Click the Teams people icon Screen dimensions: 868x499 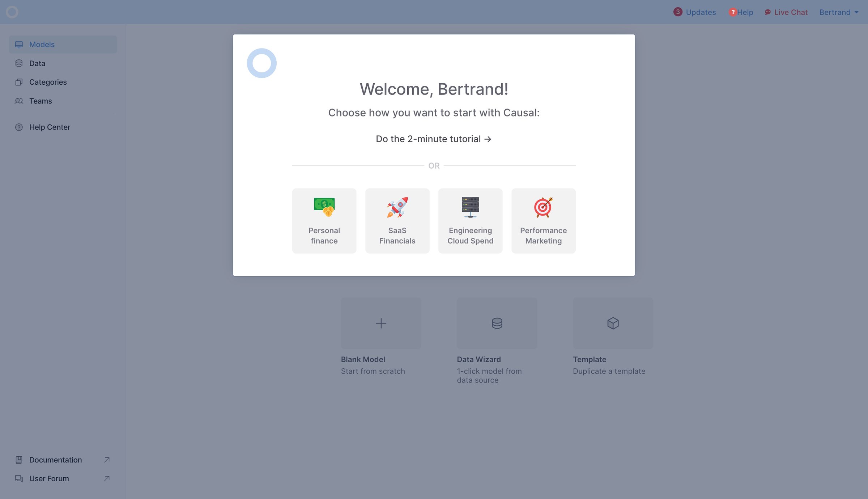[19, 101]
